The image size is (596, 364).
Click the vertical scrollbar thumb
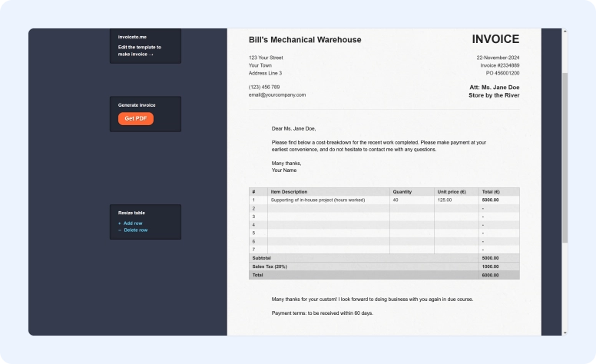[565, 154]
